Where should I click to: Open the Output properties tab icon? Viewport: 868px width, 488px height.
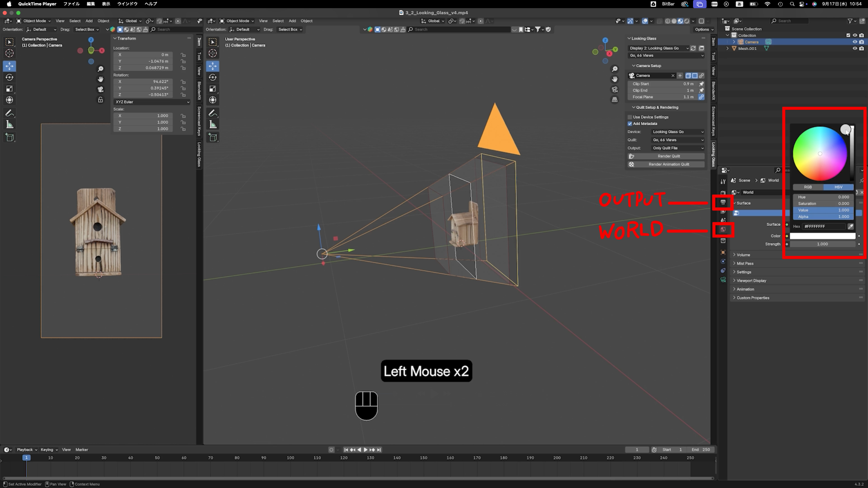pyautogui.click(x=723, y=202)
